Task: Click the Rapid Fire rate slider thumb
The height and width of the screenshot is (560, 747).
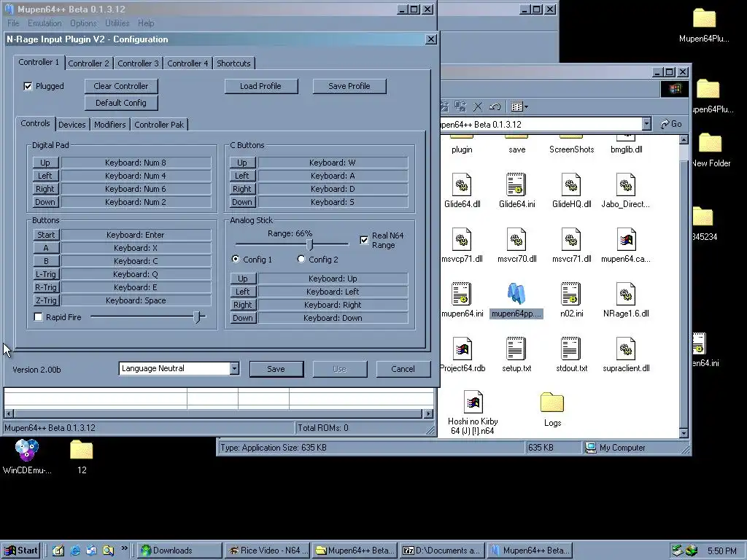Action: 197,317
